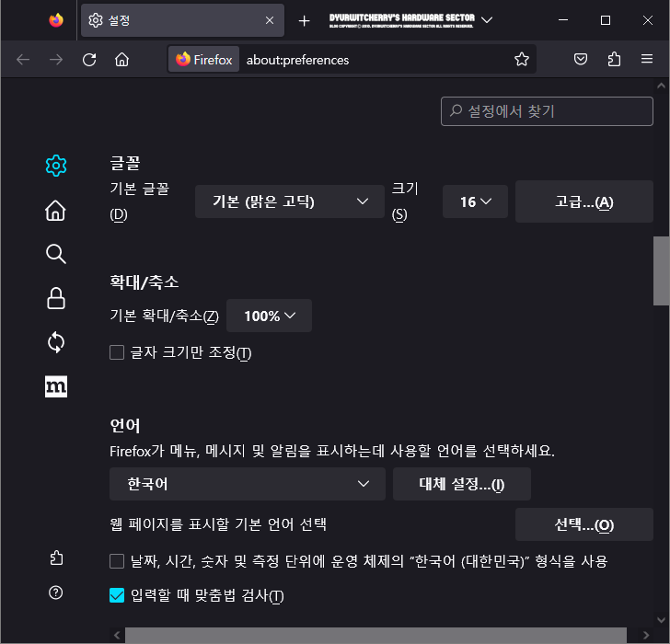This screenshot has width=670, height=644.
Task: Enable 글자 크기만 조정 checkbox
Action: click(x=117, y=352)
